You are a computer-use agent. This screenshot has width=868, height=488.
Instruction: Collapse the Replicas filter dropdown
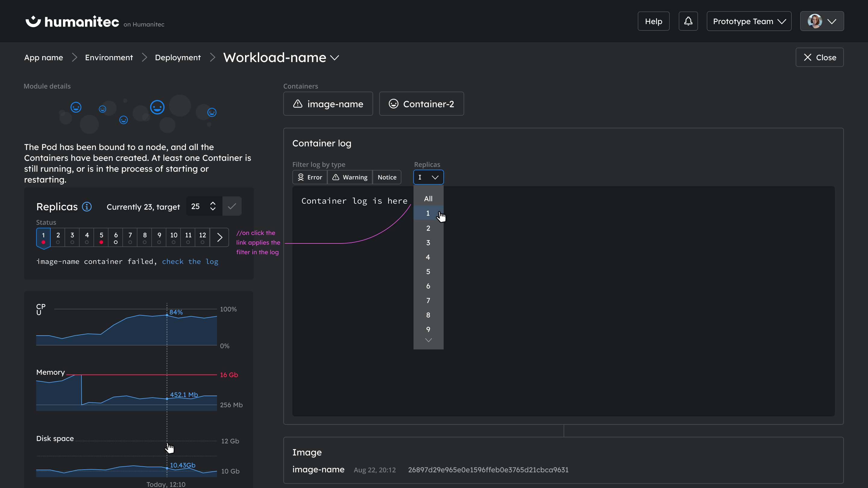coord(428,177)
